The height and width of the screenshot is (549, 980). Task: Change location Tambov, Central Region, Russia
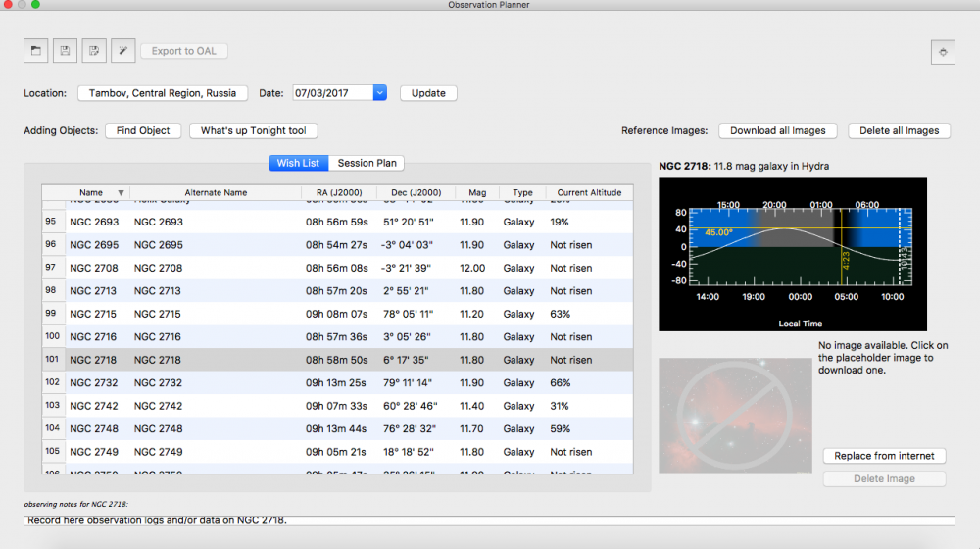point(163,93)
